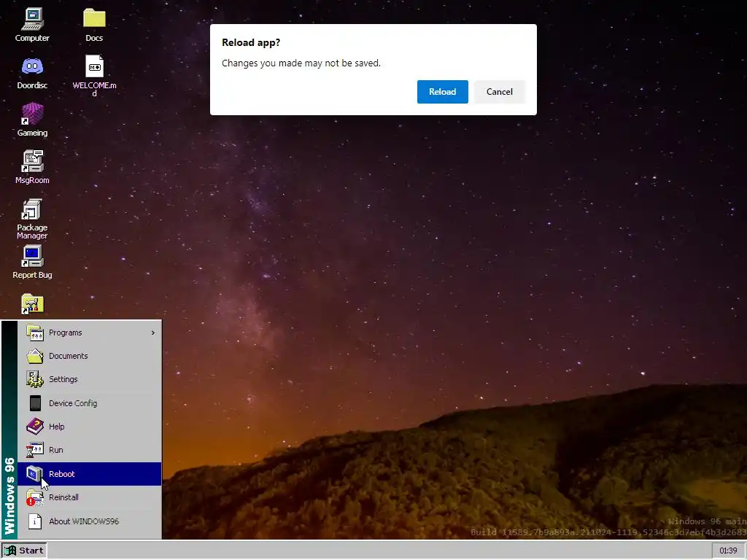This screenshot has height=560, width=747.
Task: Choose Run in the Start menu
Action: [90, 449]
